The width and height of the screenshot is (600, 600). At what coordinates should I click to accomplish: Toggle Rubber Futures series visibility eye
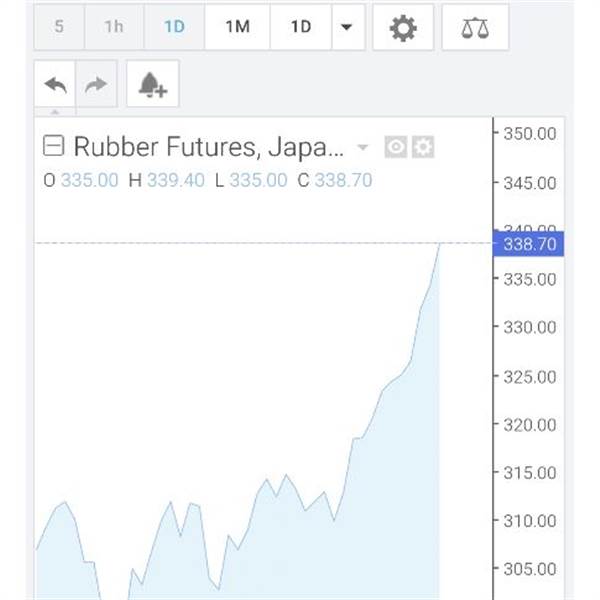pos(396,148)
